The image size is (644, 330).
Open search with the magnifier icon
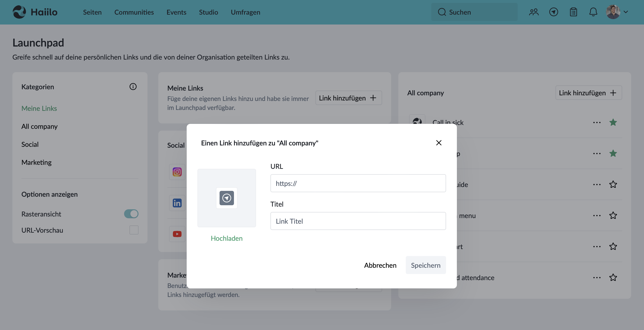pyautogui.click(x=442, y=12)
